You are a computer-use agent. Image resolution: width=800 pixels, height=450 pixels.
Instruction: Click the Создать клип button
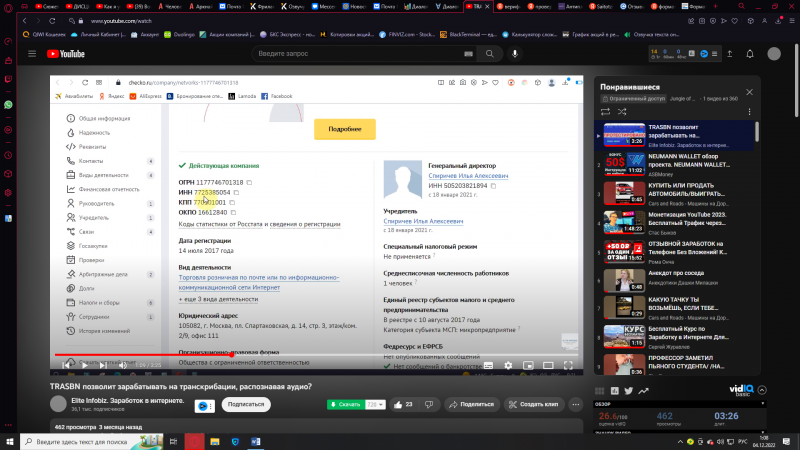click(534, 405)
